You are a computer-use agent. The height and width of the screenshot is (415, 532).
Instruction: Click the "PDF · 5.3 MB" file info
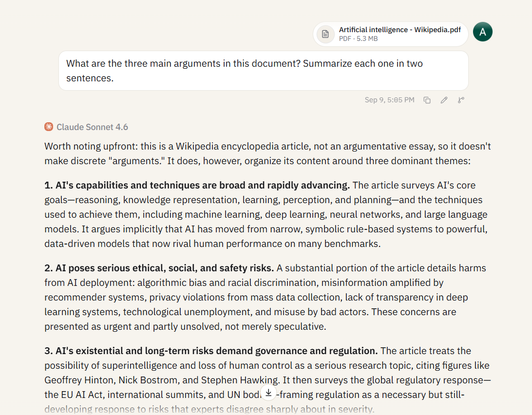point(358,38)
